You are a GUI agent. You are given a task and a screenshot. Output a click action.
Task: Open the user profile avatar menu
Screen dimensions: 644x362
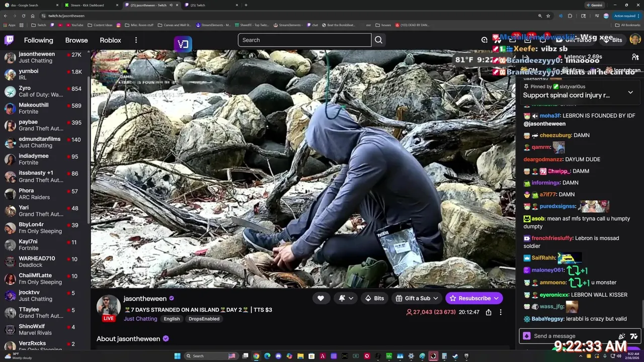coord(635,39)
